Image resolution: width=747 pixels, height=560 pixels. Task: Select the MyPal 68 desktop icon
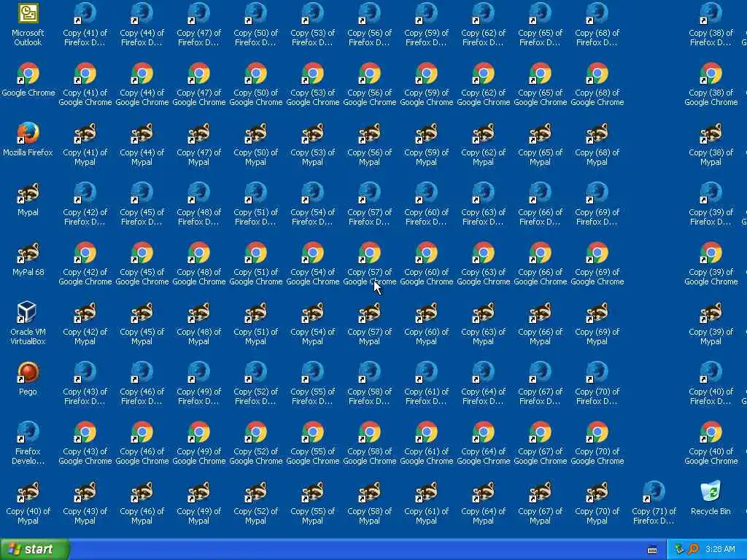(28, 253)
